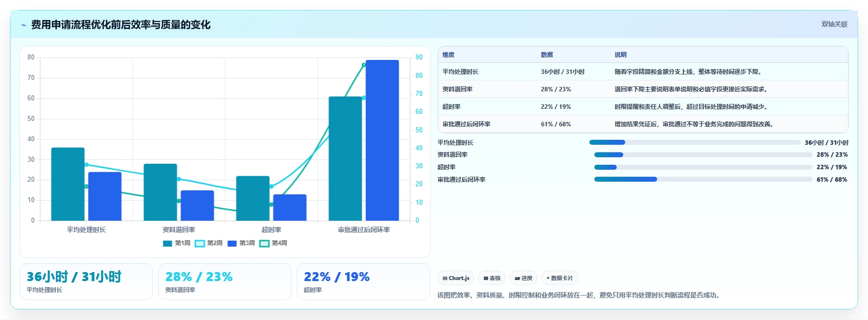Click the 22% / 19% value beside progress bar
The image size is (868, 320).
tap(832, 167)
